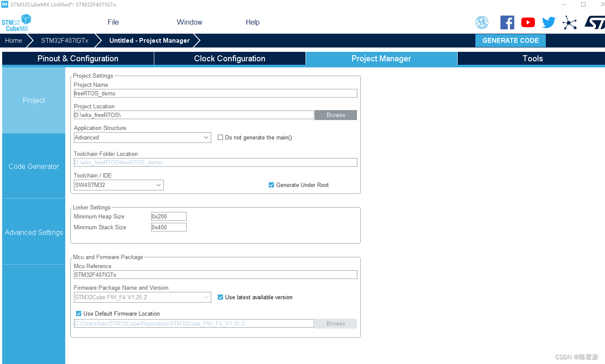This screenshot has width=605, height=364.
Task: Click Browse for Project Location
Action: coord(336,115)
